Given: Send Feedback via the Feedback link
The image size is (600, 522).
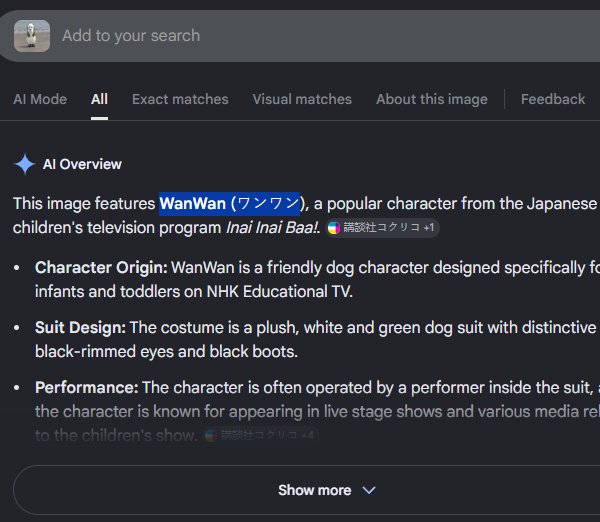Looking at the screenshot, I should 553,100.
